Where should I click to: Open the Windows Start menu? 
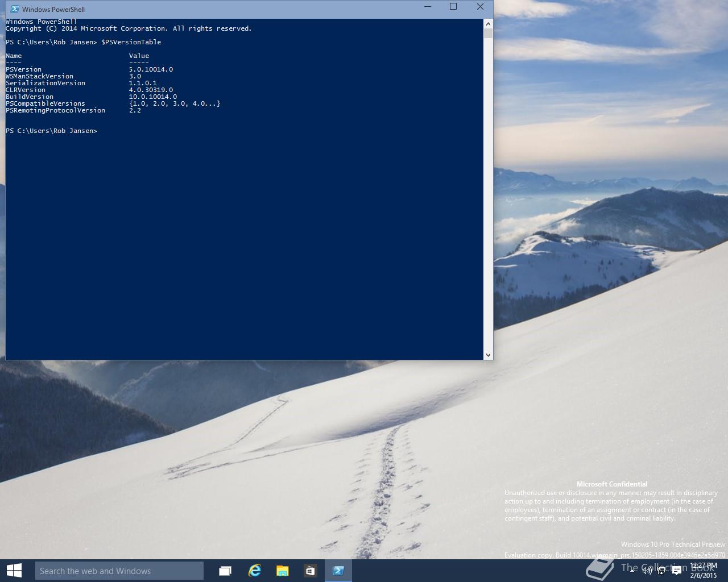(x=14, y=571)
